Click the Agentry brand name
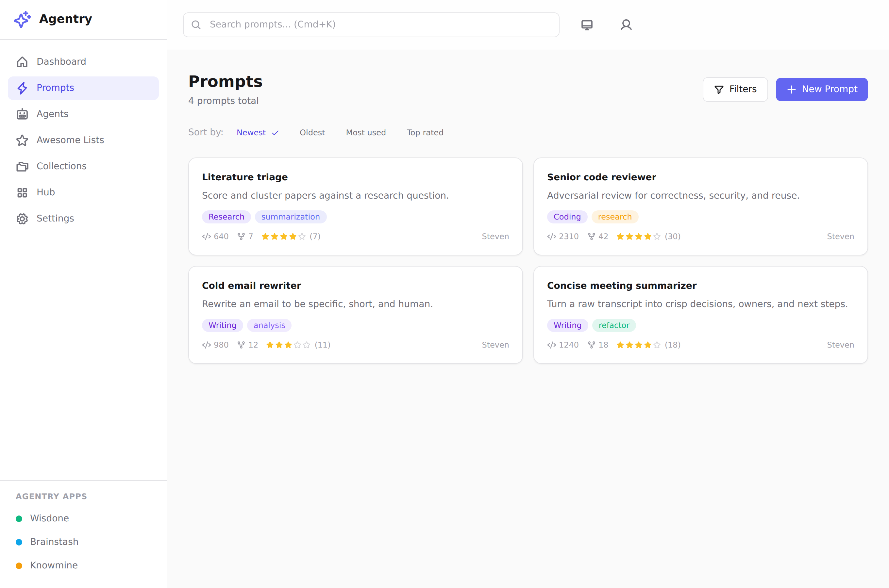This screenshot has height=588, width=889. click(66, 19)
